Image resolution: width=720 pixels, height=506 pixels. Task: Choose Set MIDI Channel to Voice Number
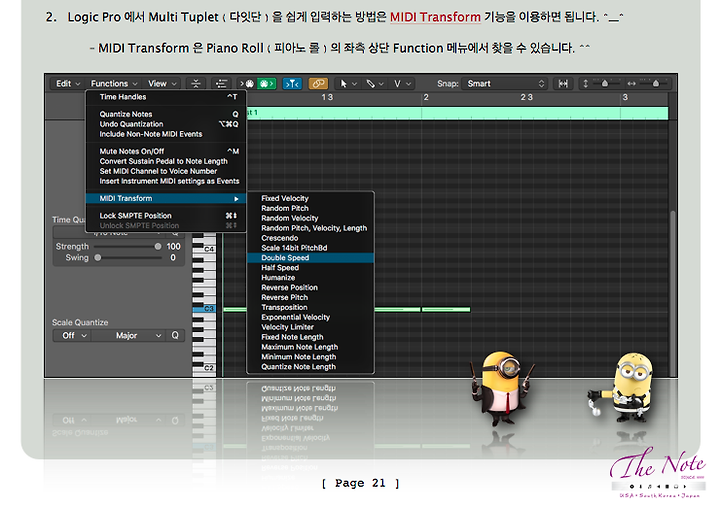[x=166, y=171]
